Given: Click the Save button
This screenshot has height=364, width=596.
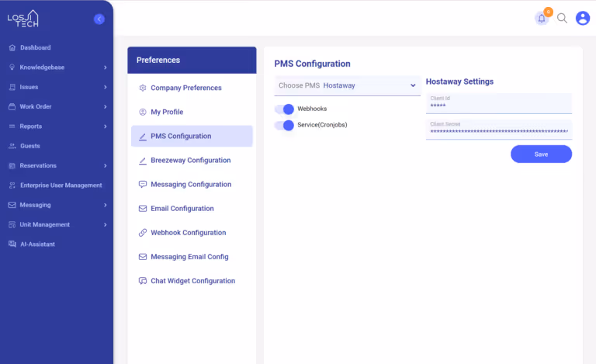Looking at the screenshot, I should (541, 154).
